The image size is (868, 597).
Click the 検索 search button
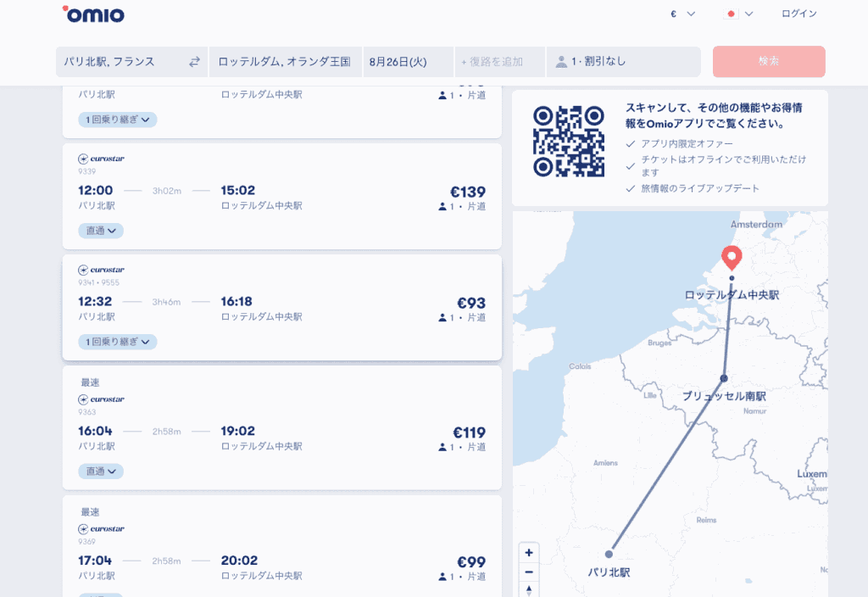pyautogui.click(x=769, y=61)
